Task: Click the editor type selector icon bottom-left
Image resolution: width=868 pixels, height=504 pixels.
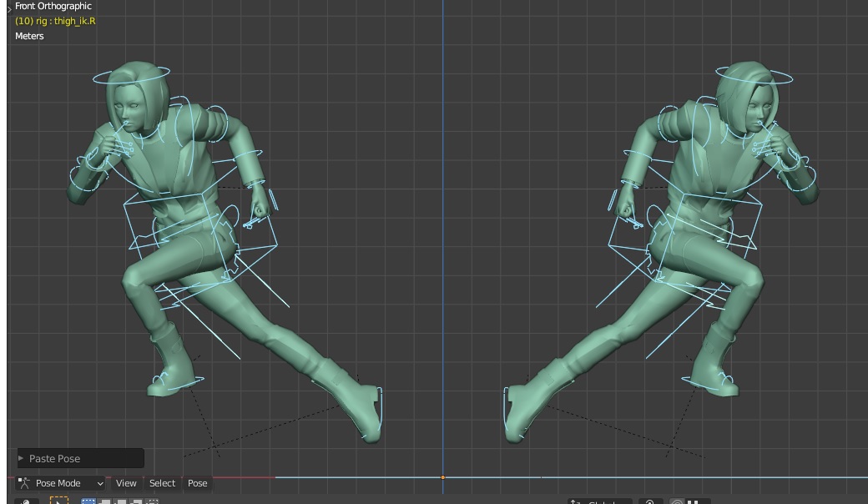Action: point(25,501)
